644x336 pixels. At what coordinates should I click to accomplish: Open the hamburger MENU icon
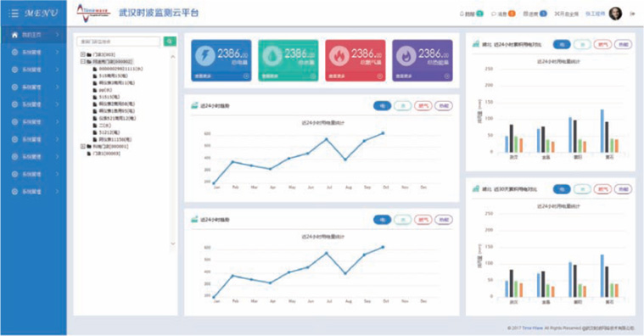point(14,13)
